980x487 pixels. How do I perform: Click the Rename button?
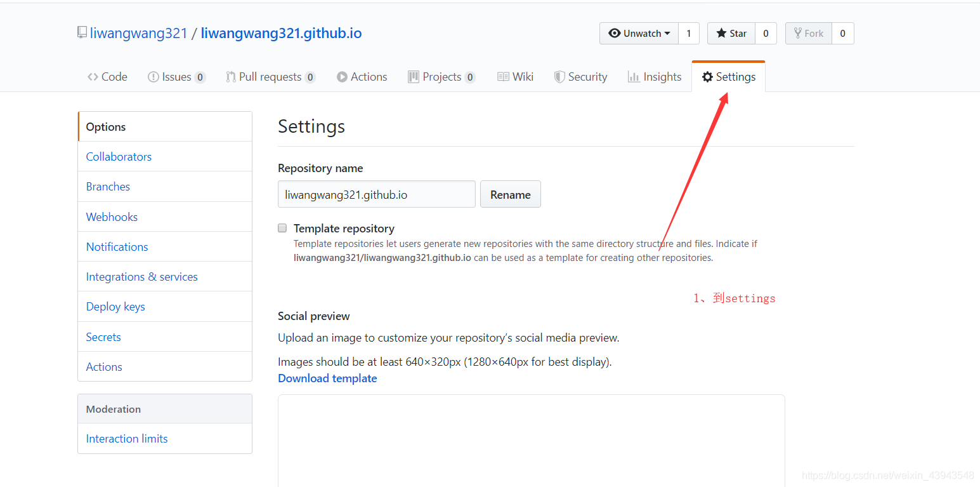coord(511,194)
